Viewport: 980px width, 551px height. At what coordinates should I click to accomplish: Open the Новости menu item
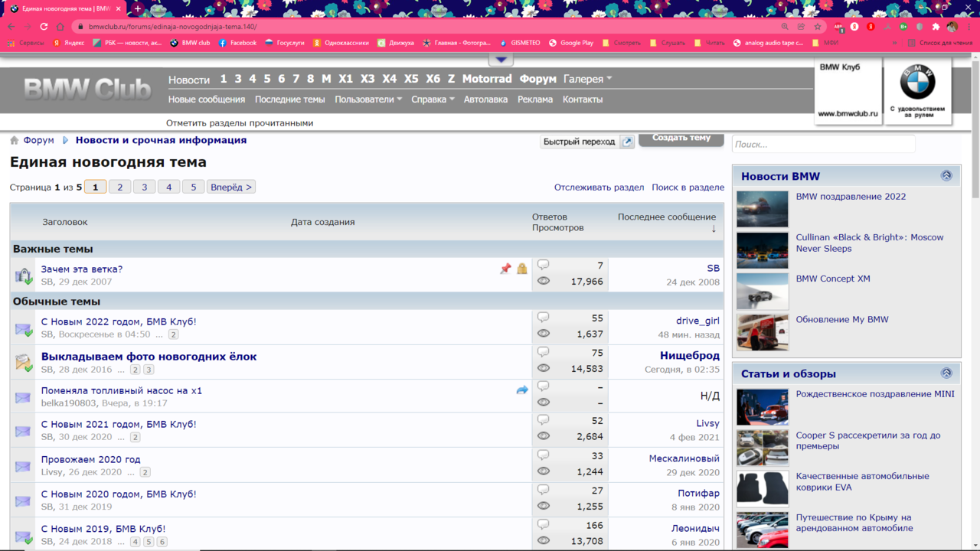click(x=189, y=80)
